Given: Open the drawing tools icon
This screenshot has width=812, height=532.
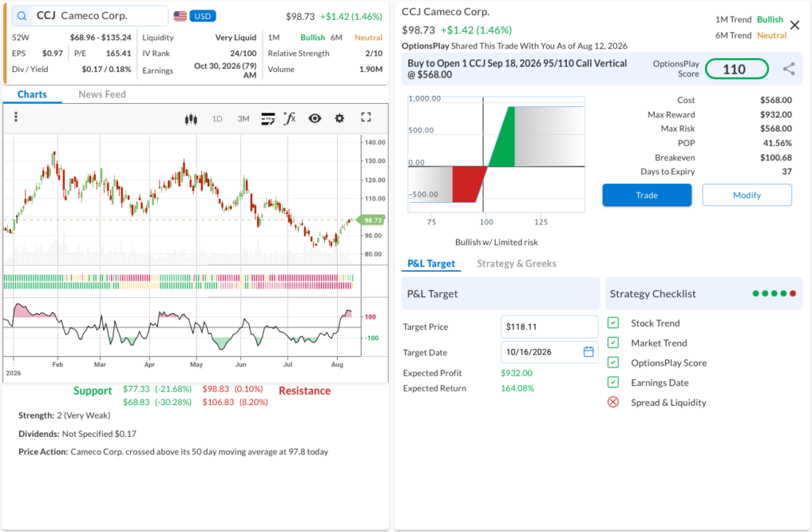Looking at the screenshot, I should [268, 119].
